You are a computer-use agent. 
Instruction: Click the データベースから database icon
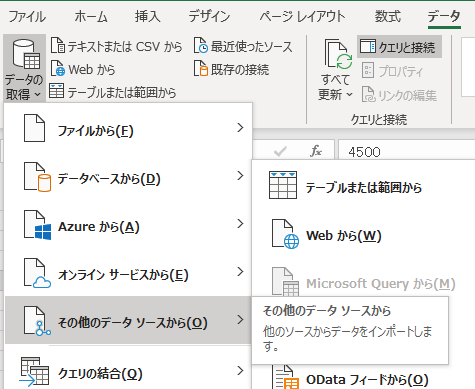coord(37,177)
